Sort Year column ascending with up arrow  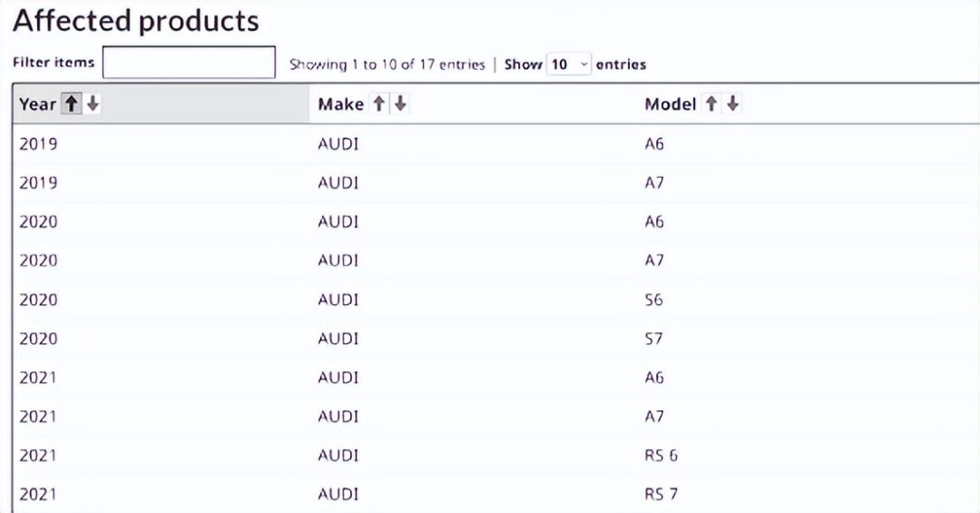tap(72, 104)
